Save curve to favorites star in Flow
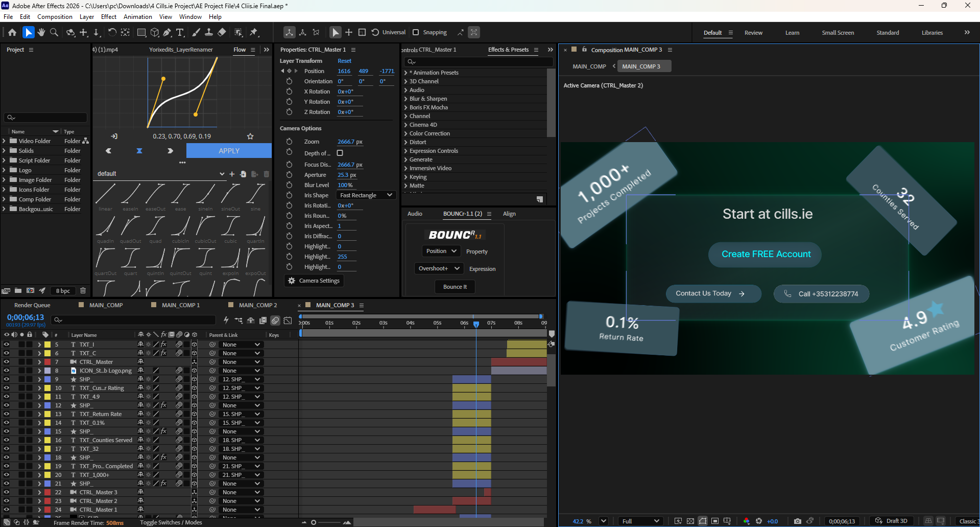The image size is (980, 527). [x=250, y=136]
